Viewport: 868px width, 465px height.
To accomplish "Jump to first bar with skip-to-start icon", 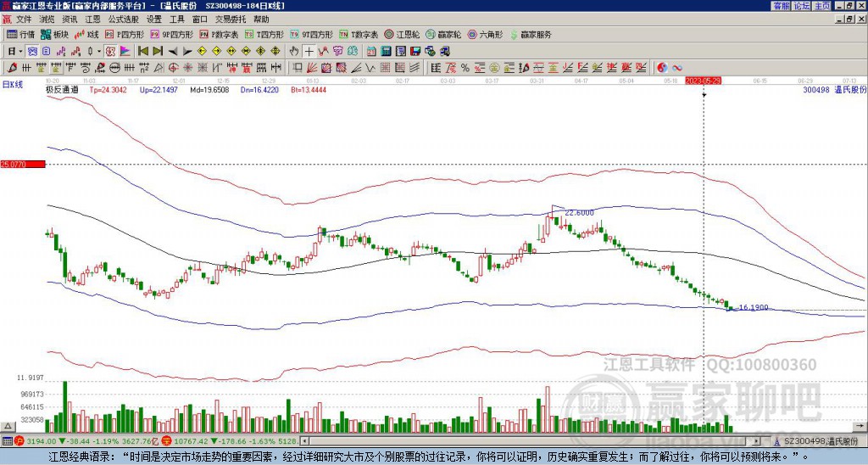I will (x=142, y=52).
